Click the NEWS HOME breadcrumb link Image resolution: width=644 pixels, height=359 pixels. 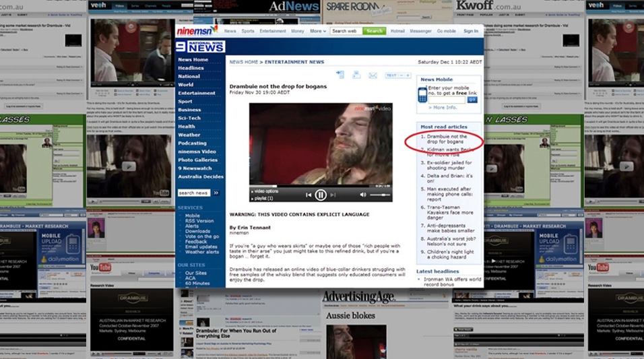(x=244, y=62)
